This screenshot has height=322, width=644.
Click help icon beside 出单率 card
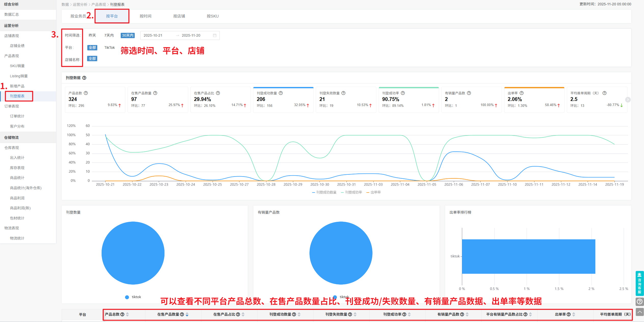tap(522, 93)
